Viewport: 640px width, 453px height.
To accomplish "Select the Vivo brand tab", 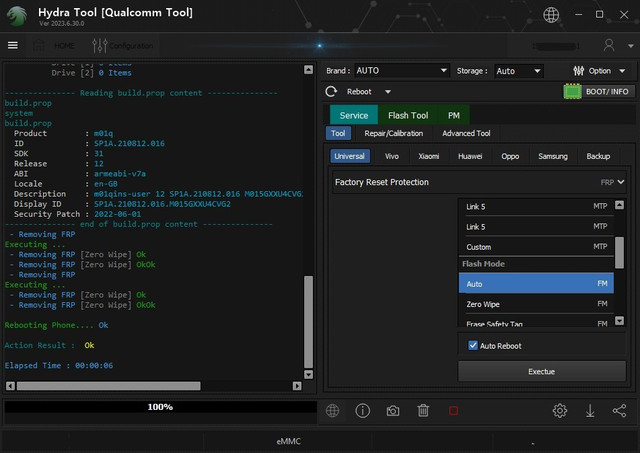I will 391,156.
